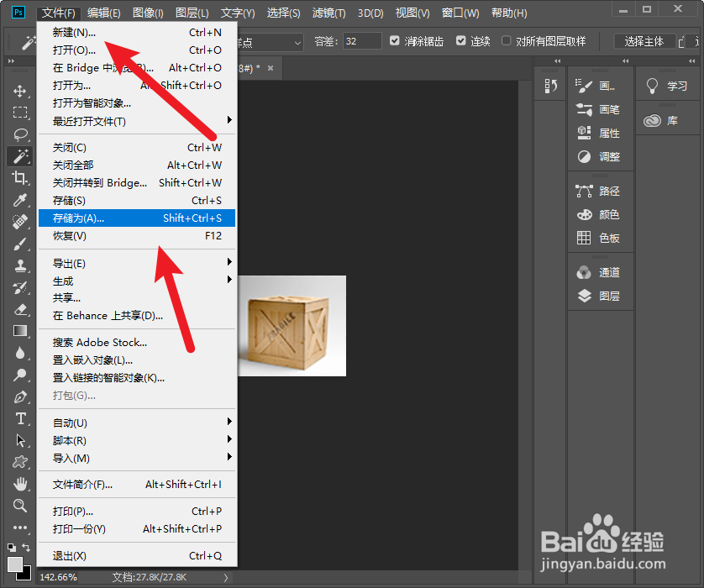This screenshot has width=704, height=588.
Task: Select the Lasso tool
Action: tap(20, 134)
